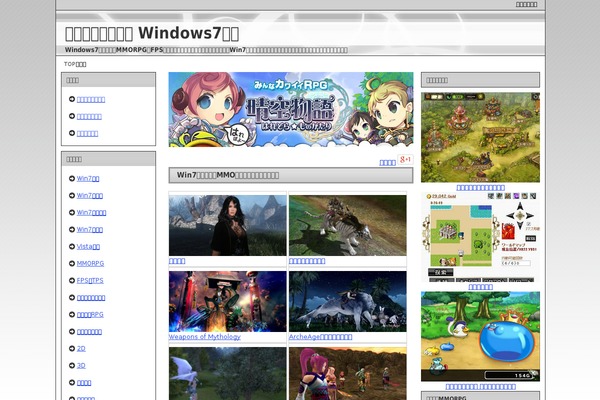Screen dimensions: 600x400
Task: Open the dark-haired woman in black thumbnail
Action: (227, 225)
